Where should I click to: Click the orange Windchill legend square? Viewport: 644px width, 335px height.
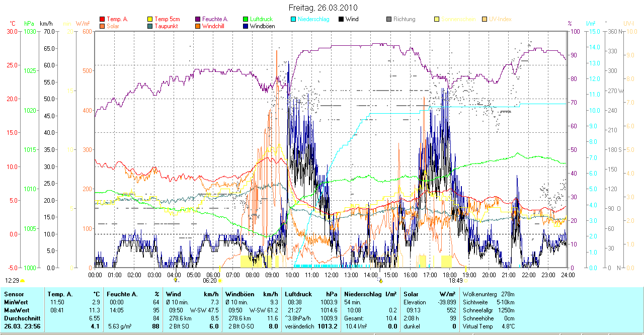click(198, 26)
